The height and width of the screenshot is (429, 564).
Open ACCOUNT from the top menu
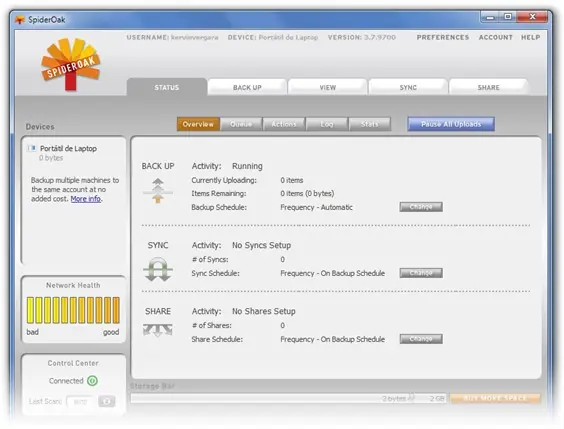(x=495, y=37)
